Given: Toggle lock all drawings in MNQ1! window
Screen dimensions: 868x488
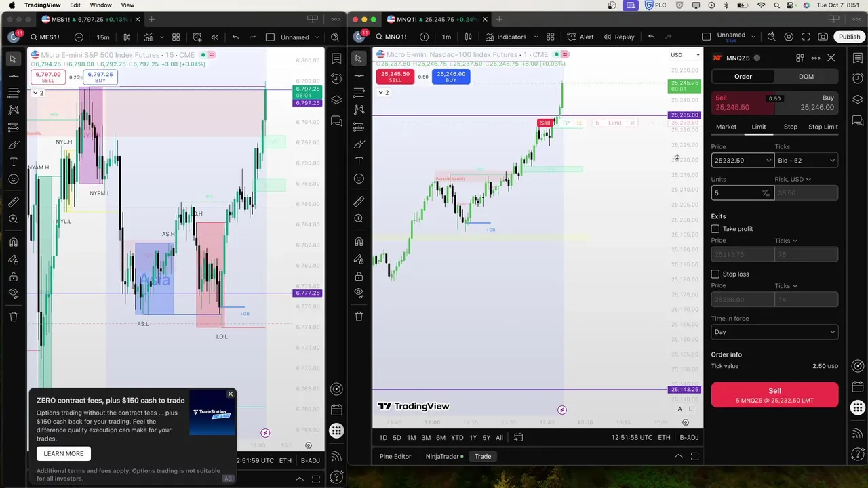Looking at the screenshot, I should pyautogui.click(x=359, y=276).
